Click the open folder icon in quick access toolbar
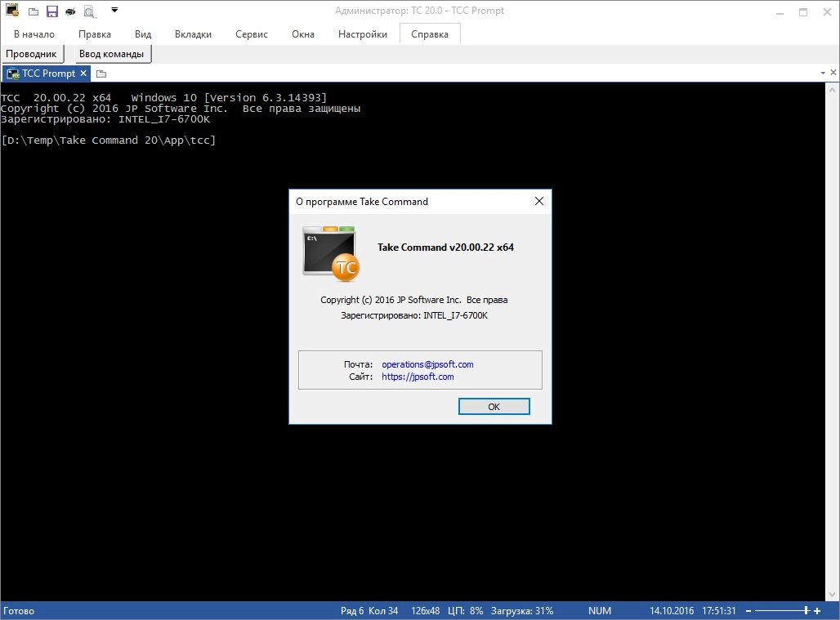The height and width of the screenshot is (620, 840). click(x=34, y=11)
